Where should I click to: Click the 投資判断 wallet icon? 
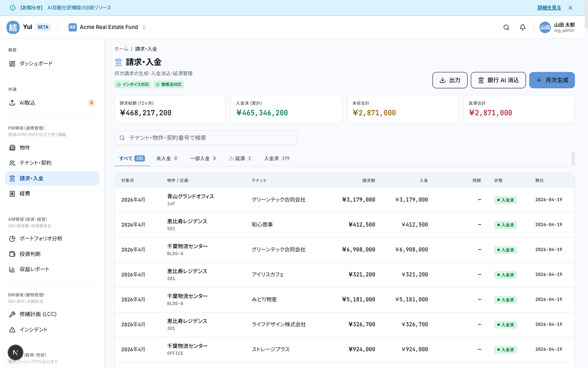click(12, 254)
